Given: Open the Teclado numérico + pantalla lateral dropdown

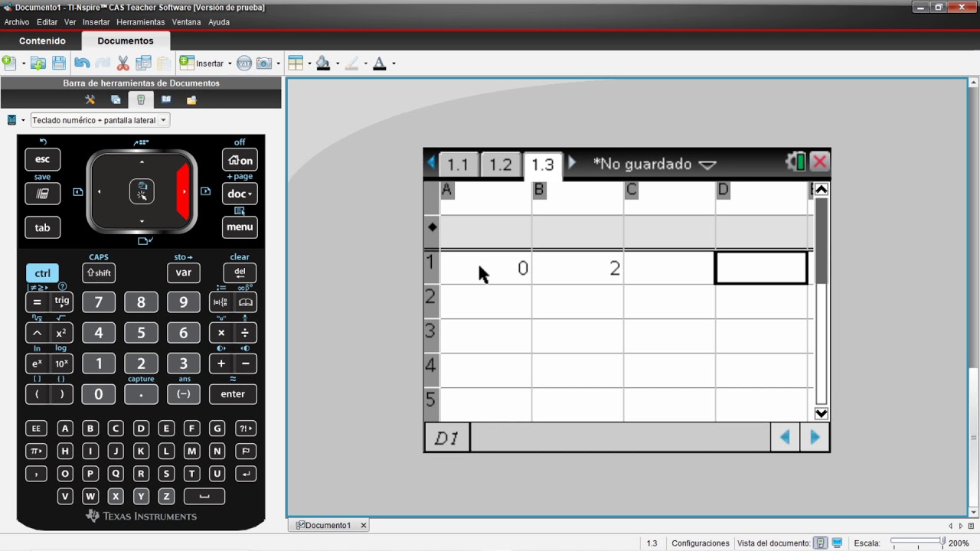Looking at the screenshot, I should 100,120.
